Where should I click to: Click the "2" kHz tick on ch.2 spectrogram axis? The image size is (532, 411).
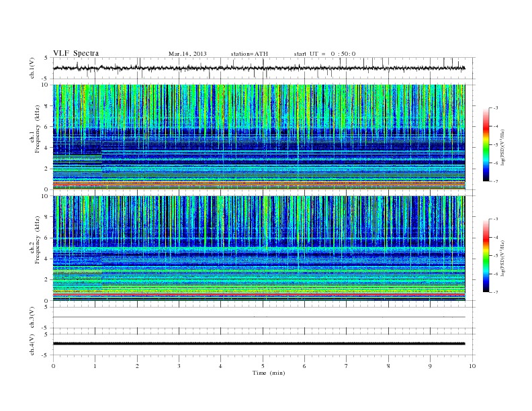46,280
